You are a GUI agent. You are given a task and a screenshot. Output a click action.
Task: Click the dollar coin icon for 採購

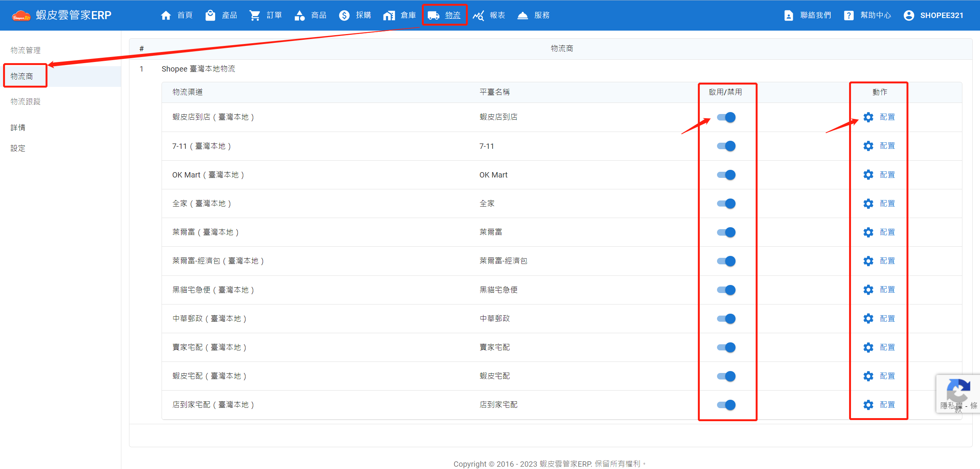click(344, 15)
